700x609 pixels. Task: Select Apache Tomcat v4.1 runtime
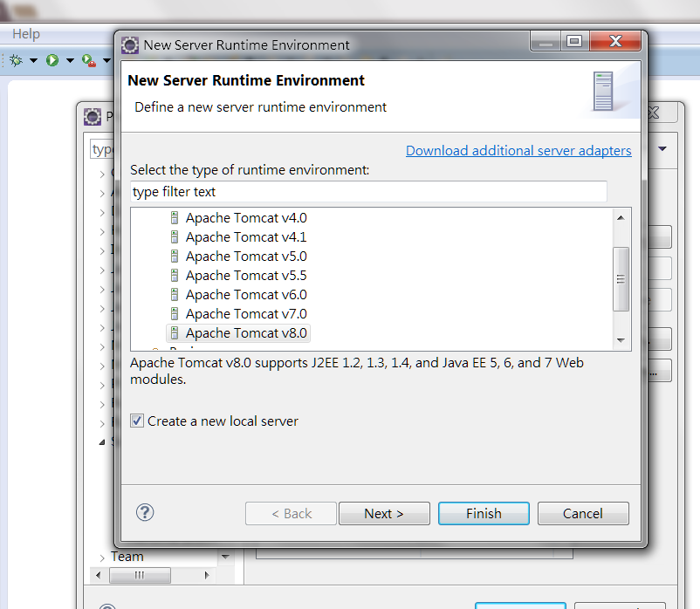(x=246, y=237)
